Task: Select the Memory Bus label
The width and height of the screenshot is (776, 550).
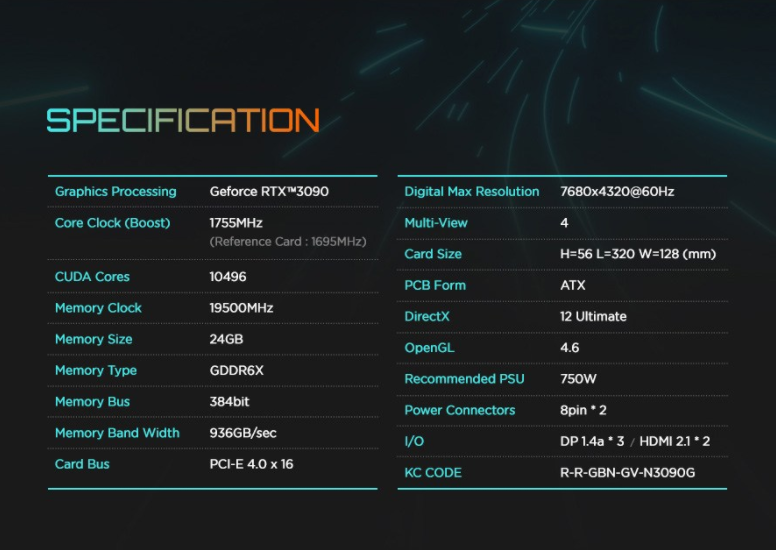Action: [92, 401]
